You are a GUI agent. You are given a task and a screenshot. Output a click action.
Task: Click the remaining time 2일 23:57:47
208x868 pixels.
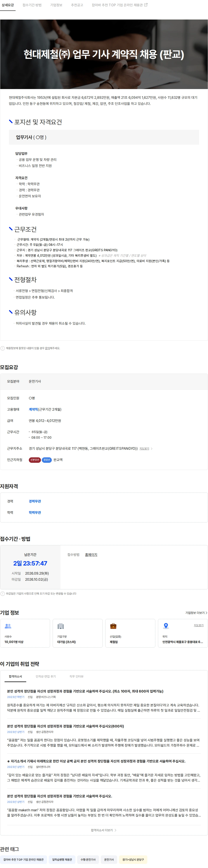tap(30, 563)
